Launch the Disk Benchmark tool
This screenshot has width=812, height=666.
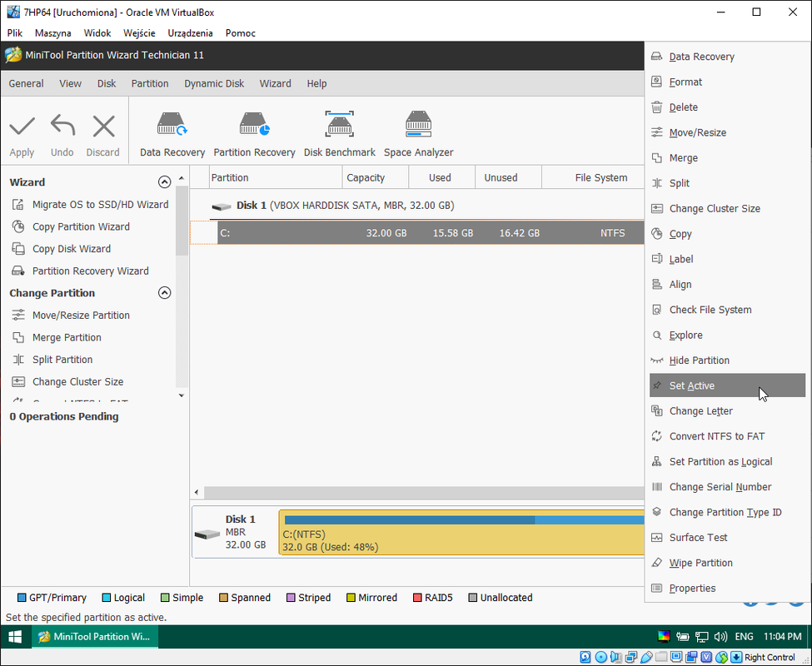(x=340, y=134)
